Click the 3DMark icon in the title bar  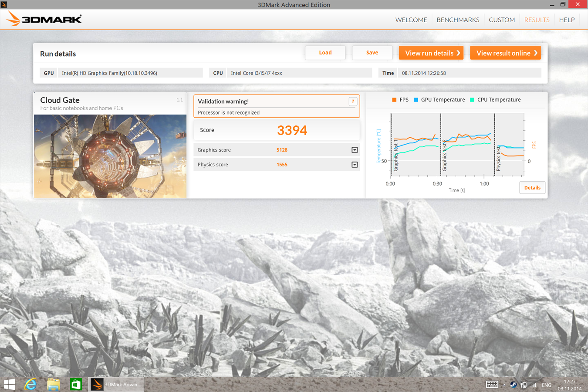[4, 4]
